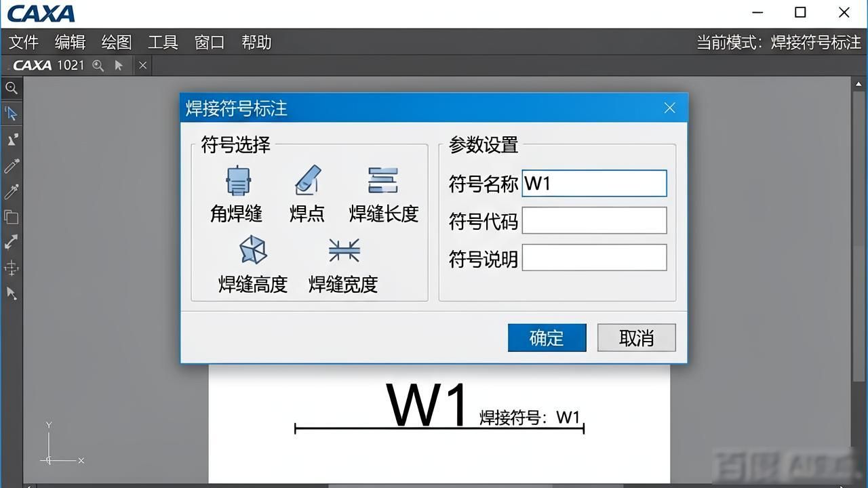Click the 焊接符号标注 dialog title
The image size is (868, 488).
tap(236, 108)
